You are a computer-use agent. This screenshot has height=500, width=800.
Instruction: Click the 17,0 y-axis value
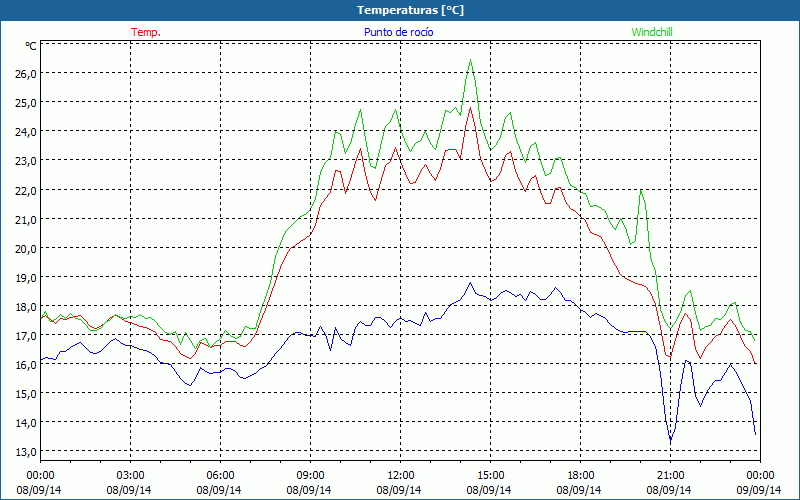26,336
